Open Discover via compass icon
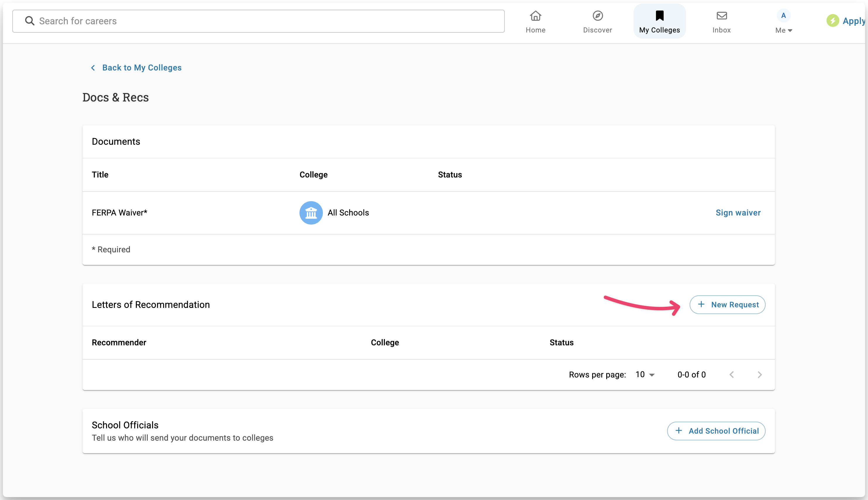The width and height of the screenshot is (868, 500). pyautogui.click(x=597, y=16)
